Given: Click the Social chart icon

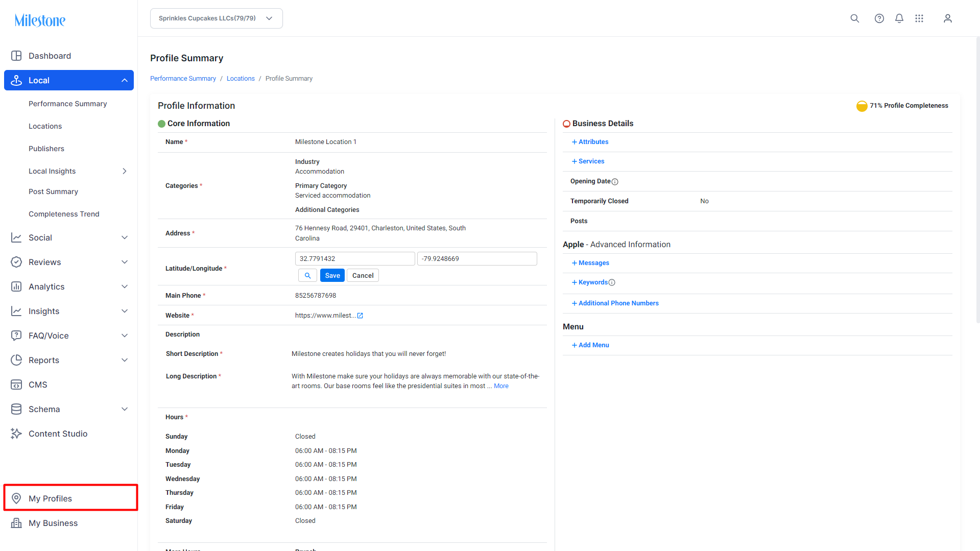Looking at the screenshot, I should tap(16, 237).
